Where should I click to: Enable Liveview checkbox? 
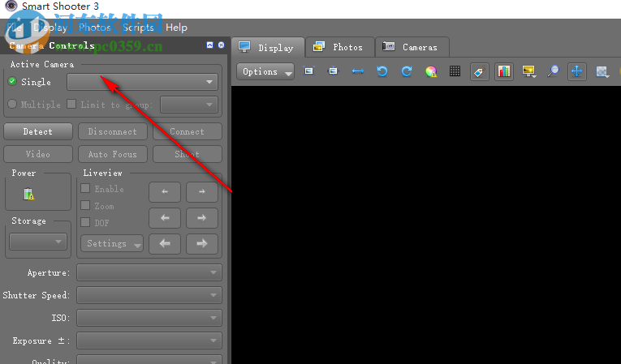[85, 188]
